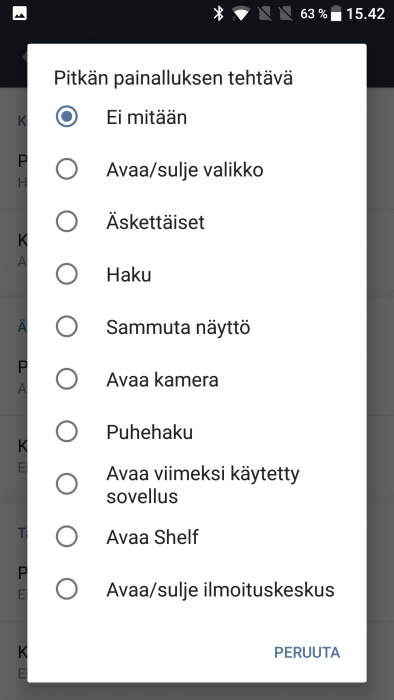
Task: Tap the 63 % battery percentage text
Action: click(313, 14)
